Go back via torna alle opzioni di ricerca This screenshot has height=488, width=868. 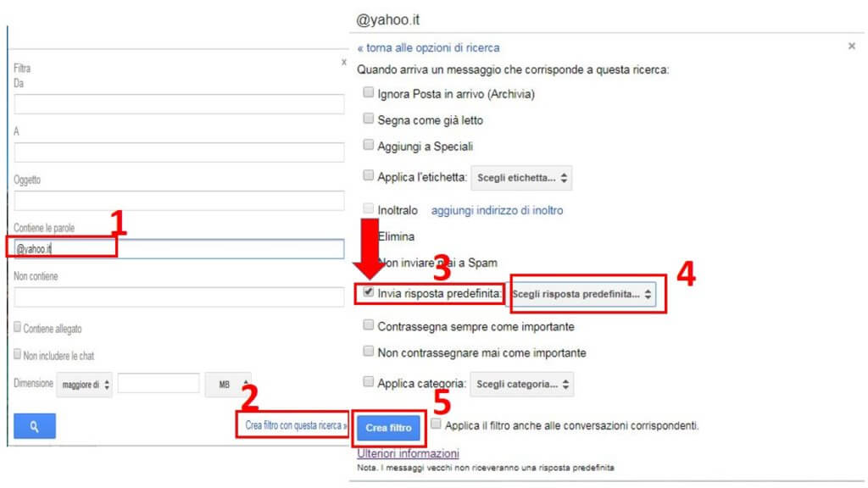(428, 47)
